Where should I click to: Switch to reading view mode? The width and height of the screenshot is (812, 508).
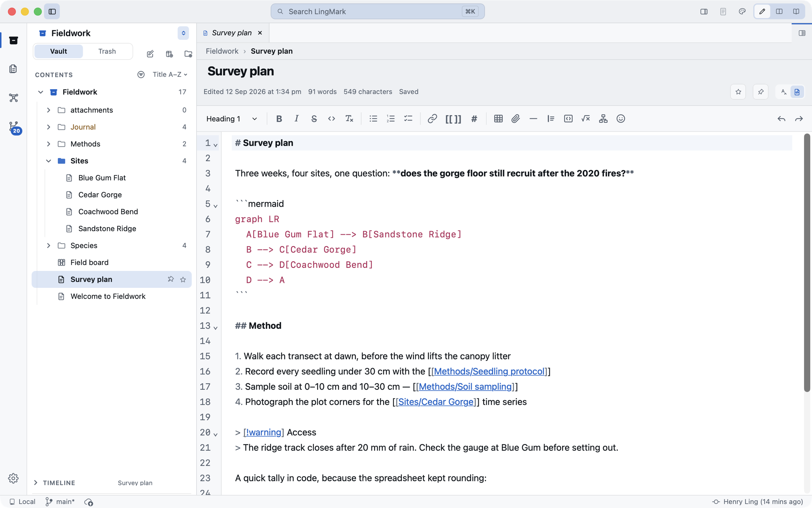point(796,11)
